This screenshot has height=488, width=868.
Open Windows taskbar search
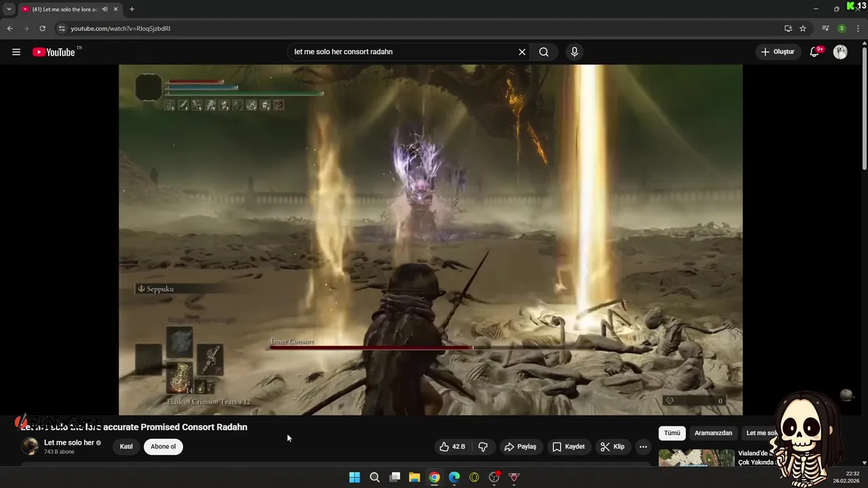(x=374, y=477)
